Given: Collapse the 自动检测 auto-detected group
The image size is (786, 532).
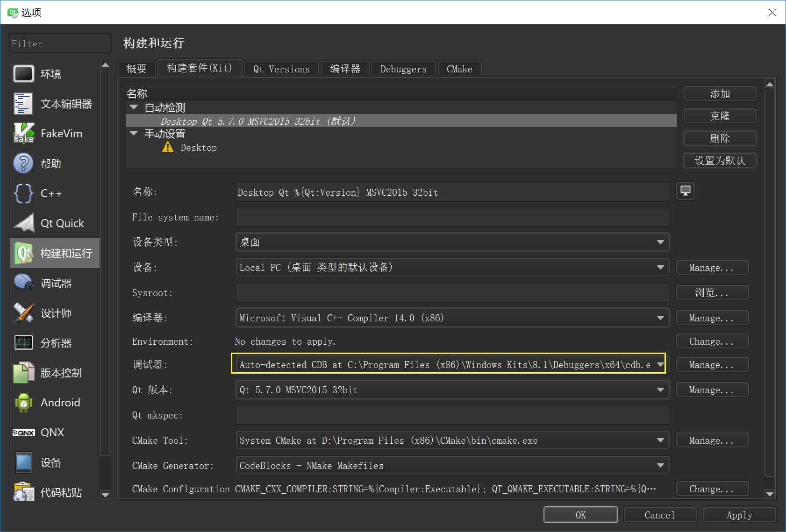Looking at the screenshot, I should (134, 107).
